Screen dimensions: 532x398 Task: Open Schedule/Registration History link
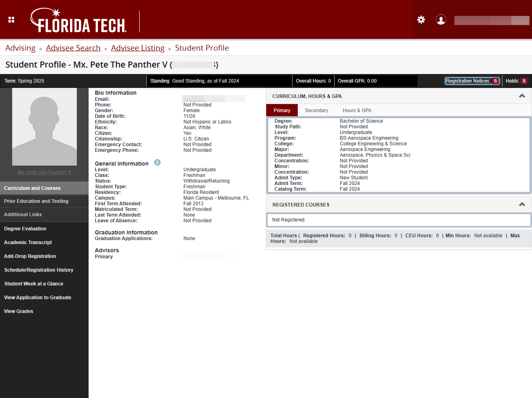click(39, 270)
